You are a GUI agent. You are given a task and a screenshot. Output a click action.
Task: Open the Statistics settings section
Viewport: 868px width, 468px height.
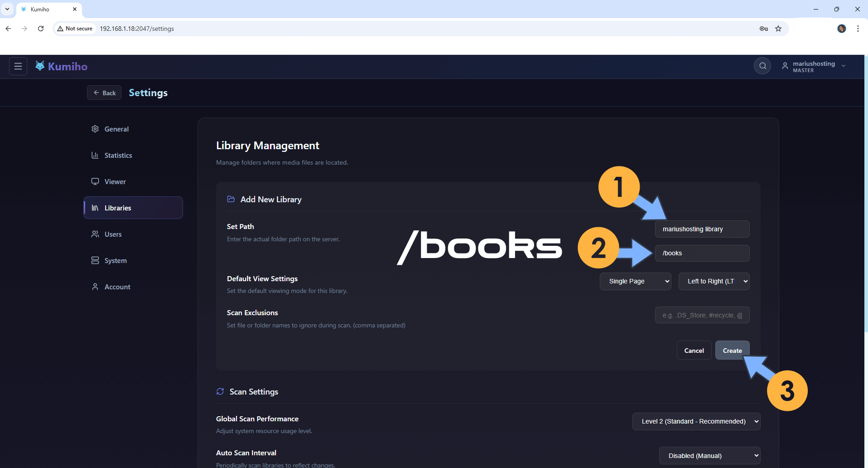click(x=118, y=156)
